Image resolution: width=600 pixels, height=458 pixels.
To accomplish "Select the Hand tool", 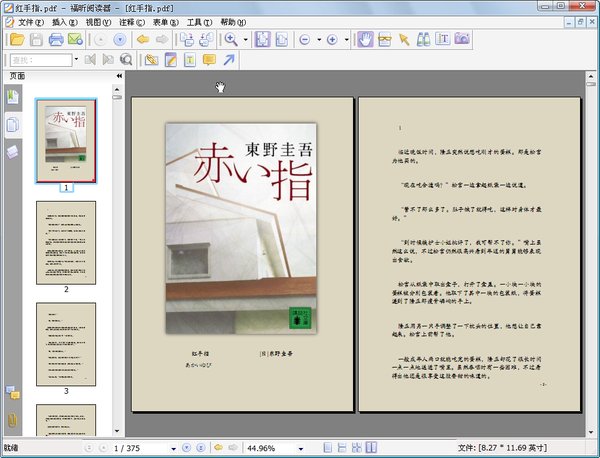I will pos(366,40).
